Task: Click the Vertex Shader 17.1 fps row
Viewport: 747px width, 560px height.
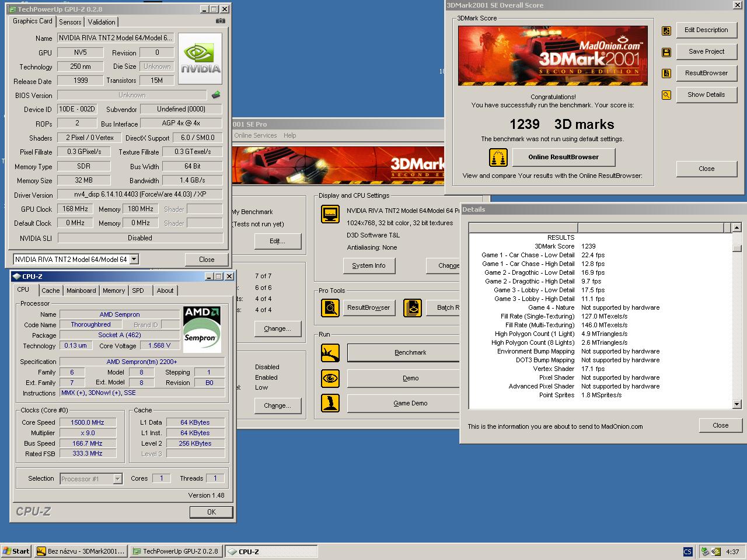Action: (601, 369)
